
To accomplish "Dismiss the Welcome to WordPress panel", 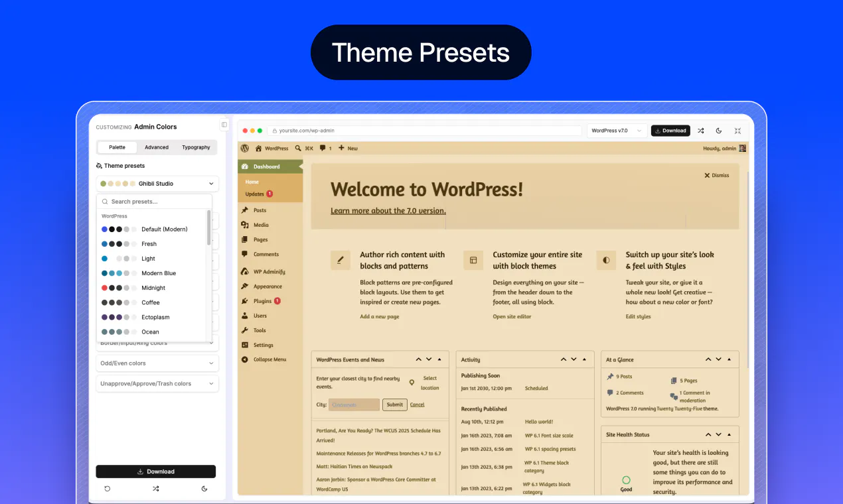I will click(x=717, y=175).
